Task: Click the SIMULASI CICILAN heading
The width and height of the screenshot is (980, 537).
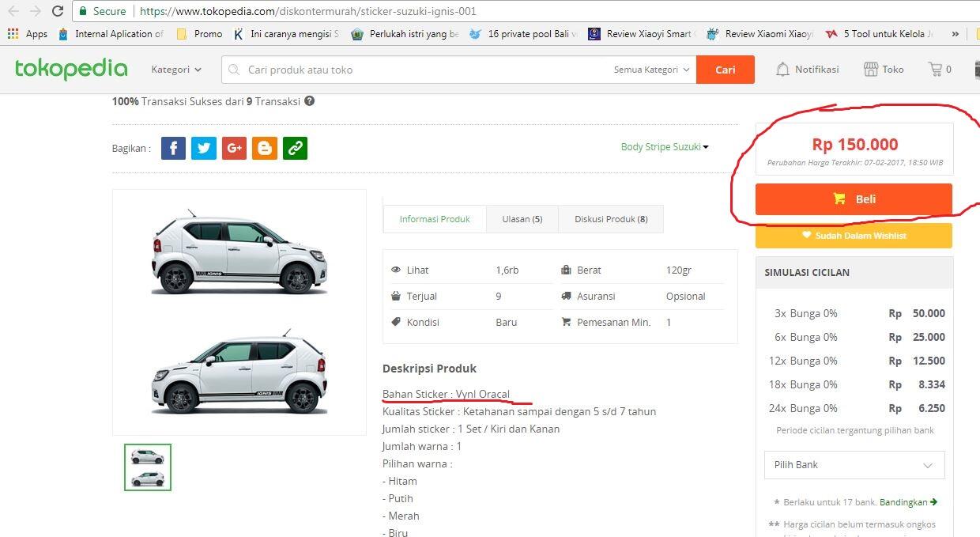Action: pyautogui.click(x=807, y=272)
